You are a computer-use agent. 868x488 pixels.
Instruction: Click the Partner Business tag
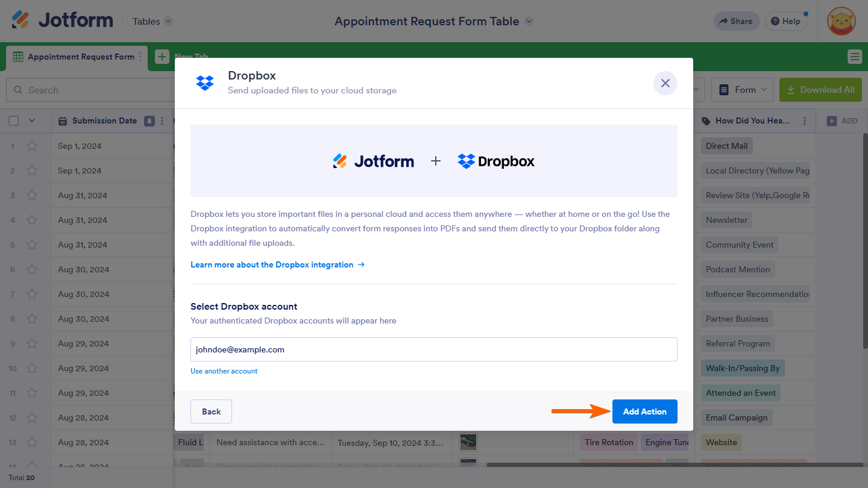[x=737, y=319]
